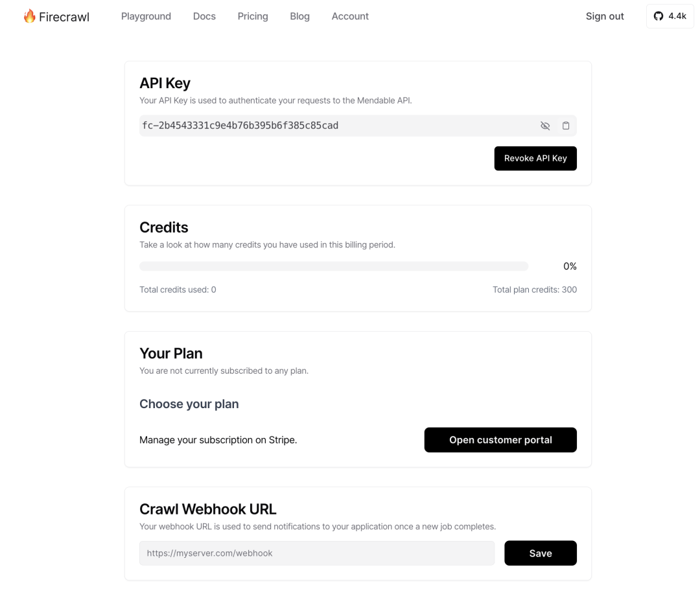The width and height of the screenshot is (700, 596).
Task: Open the Playground nav item
Action: tap(146, 16)
